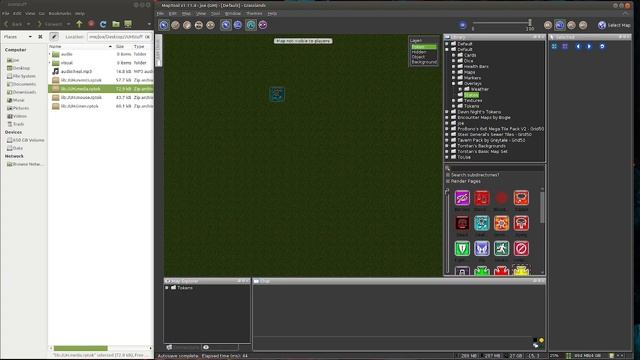Open the Back history dropdown arrow
The height and width of the screenshot is (360, 640).
(28, 24)
